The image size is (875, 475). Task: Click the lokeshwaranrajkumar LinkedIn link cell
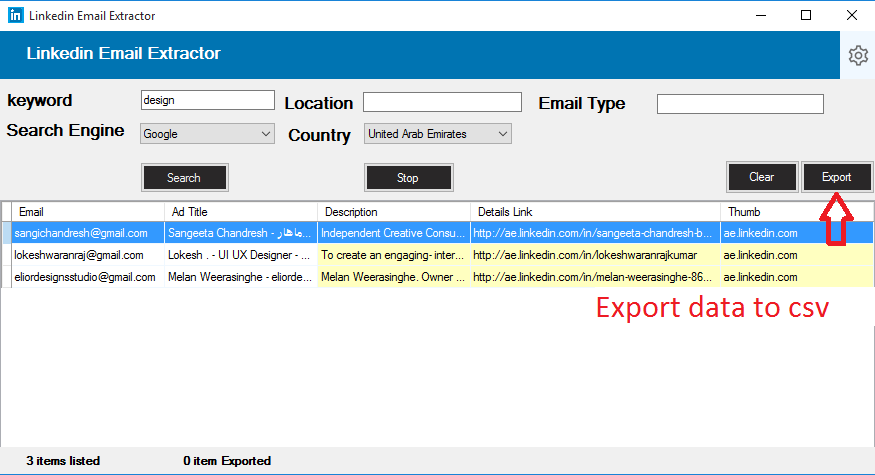(595, 255)
